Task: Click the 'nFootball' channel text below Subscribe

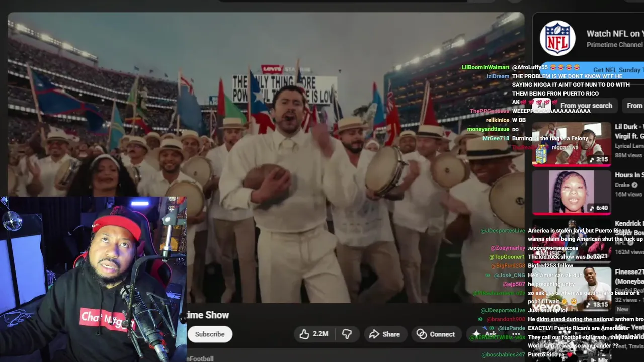Action: [201, 358]
